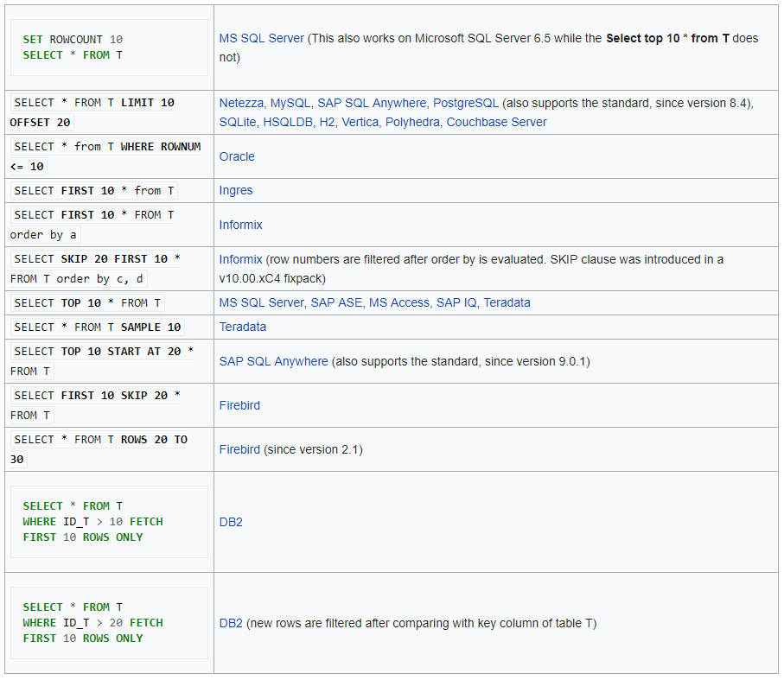Image resolution: width=784 pixels, height=680 pixels.
Task: Click the WHERE ID_T > 10 FETCH code block
Action: [x=109, y=522]
